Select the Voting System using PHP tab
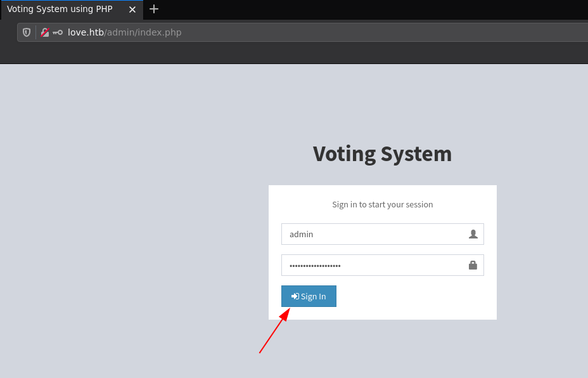This screenshot has height=378, width=588. tap(60, 10)
